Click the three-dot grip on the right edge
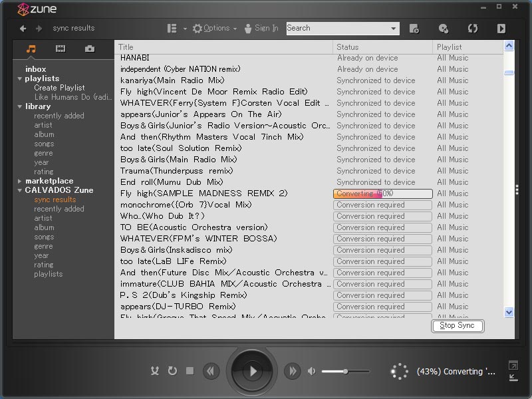This screenshot has height=399, width=532. coord(517,190)
